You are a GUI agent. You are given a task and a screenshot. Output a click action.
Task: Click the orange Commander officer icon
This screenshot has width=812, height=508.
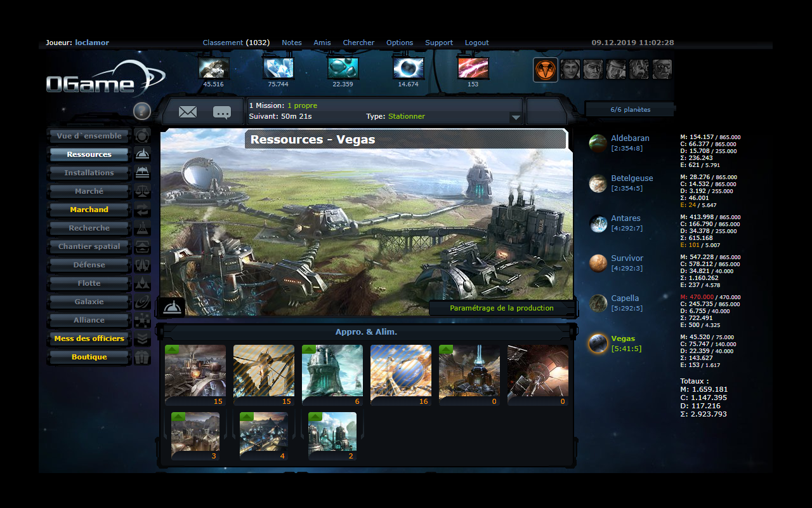[x=546, y=69]
